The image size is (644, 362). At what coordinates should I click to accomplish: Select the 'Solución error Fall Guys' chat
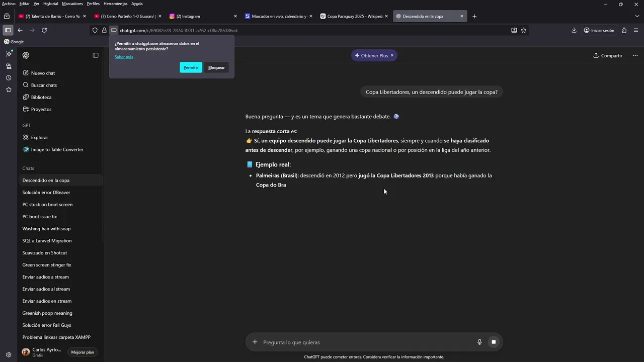60,325
